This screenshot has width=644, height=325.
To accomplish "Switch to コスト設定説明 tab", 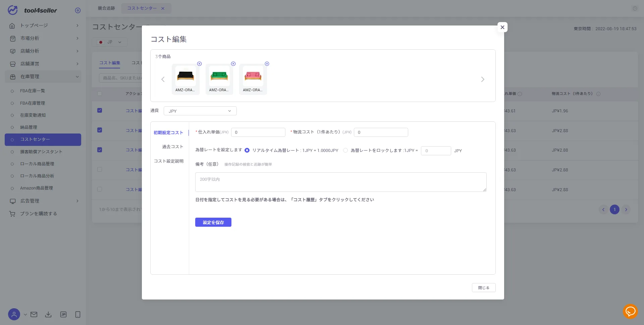I will (168, 161).
